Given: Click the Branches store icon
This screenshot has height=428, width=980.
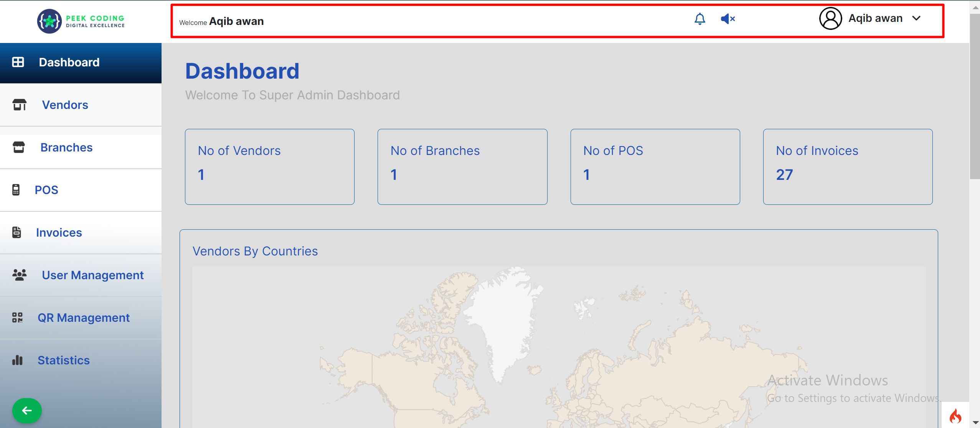Looking at the screenshot, I should click(19, 147).
